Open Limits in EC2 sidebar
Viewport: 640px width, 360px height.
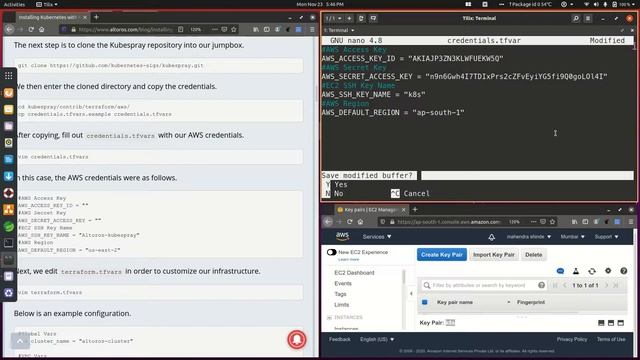[x=341, y=304]
